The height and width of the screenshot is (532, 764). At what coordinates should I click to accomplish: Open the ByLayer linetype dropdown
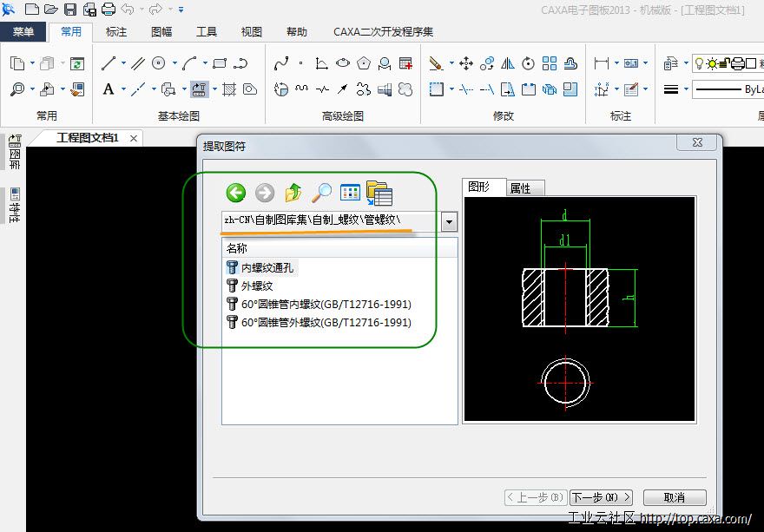click(x=728, y=89)
